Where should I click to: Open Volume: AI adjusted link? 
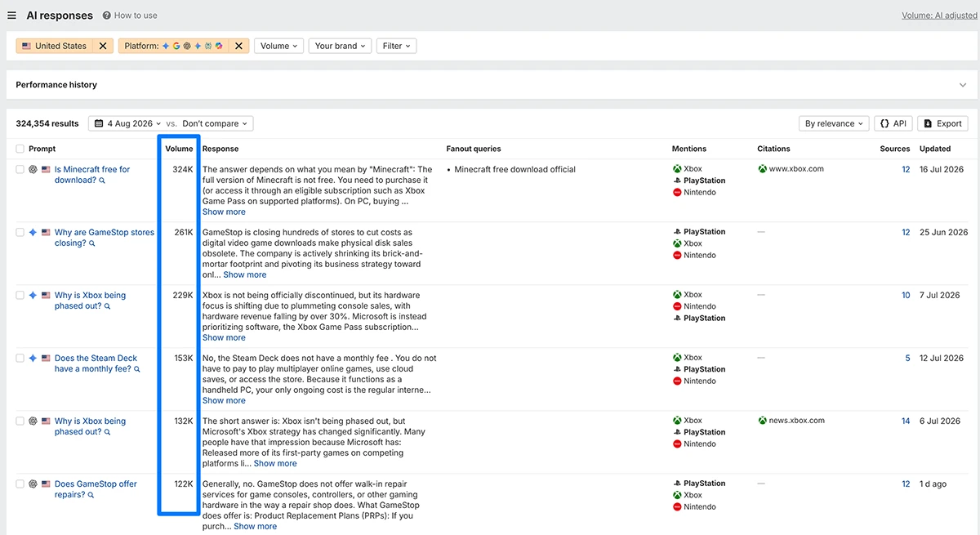click(939, 16)
